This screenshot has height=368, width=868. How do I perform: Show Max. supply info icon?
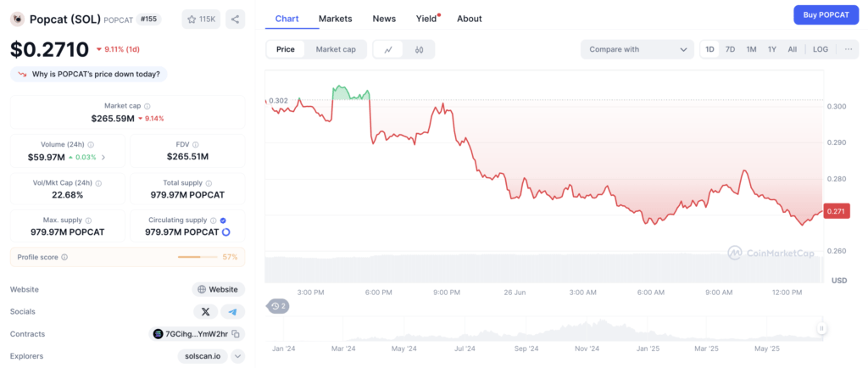(88, 220)
